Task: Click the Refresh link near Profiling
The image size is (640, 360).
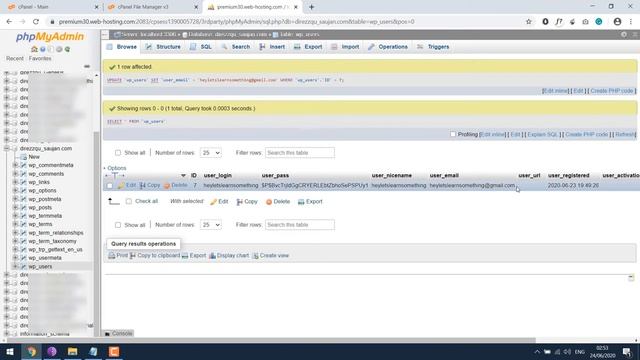Action: coord(624,134)
